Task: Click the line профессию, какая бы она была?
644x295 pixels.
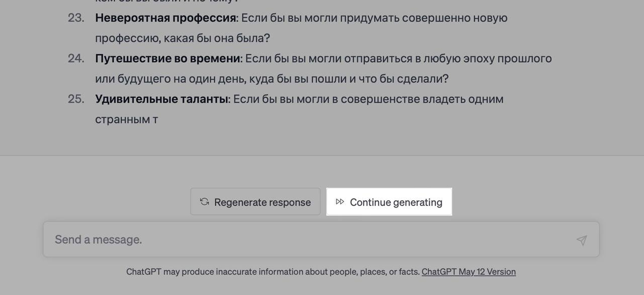Action: [x=182, y=39]
